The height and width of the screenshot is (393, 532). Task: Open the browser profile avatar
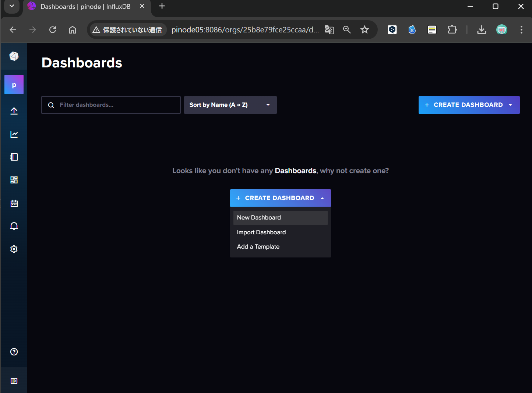502,30
